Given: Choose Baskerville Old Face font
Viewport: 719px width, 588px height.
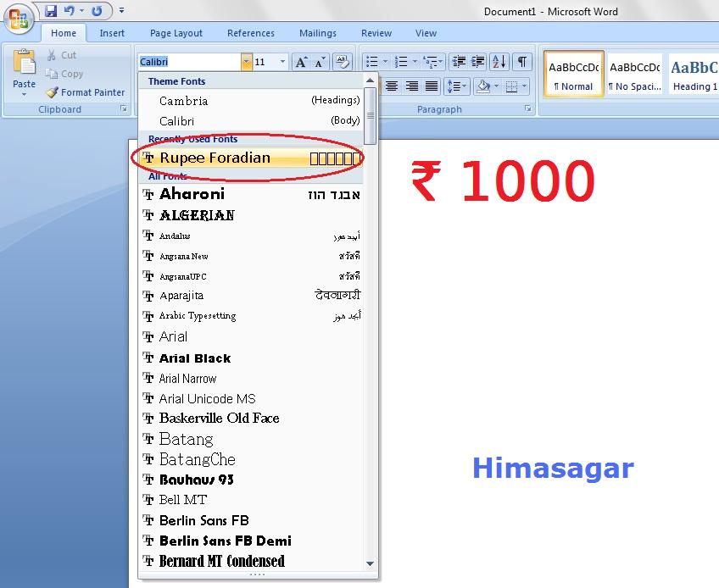Looking at the screenshot, I should 251,418.
